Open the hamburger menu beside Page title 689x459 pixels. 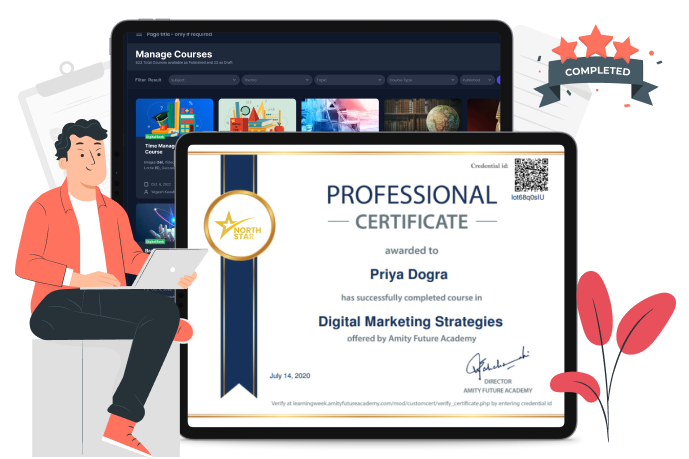138,35
